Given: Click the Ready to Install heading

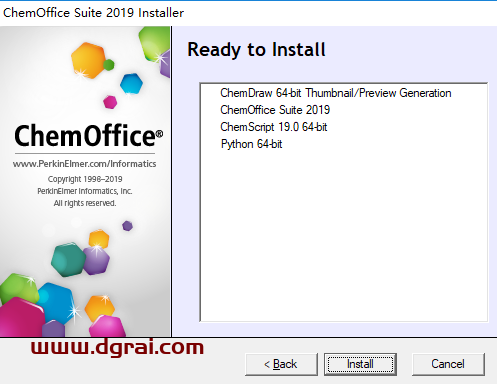Looking at the screenshot, I should 256,50.
